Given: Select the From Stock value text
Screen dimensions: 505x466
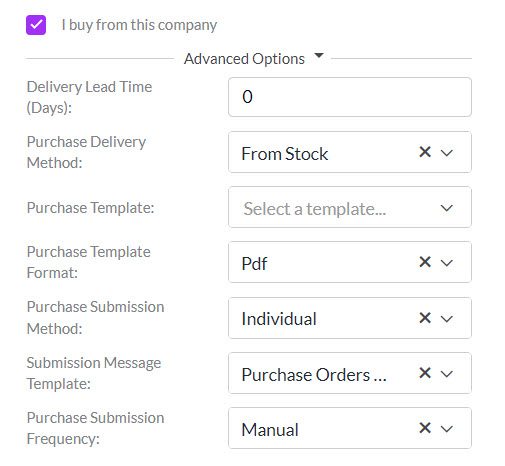Looking at the screenshot, I should (285, 154).
